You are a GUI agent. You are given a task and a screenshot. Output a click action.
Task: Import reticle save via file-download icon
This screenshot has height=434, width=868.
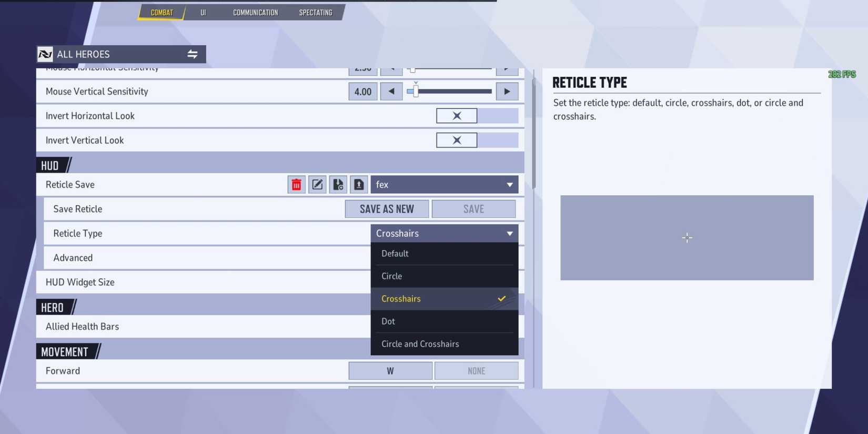tap(338, 185)
